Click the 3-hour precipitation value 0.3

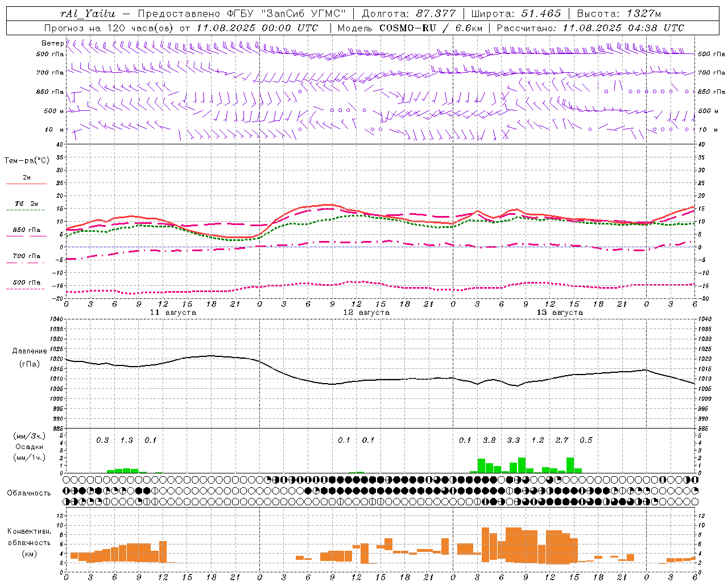[x=102, y=440]
